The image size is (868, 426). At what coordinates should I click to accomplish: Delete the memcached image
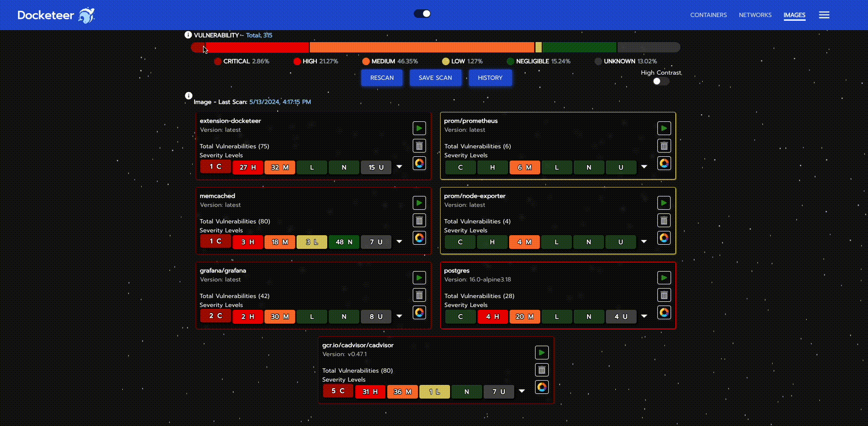coord(419,221)
